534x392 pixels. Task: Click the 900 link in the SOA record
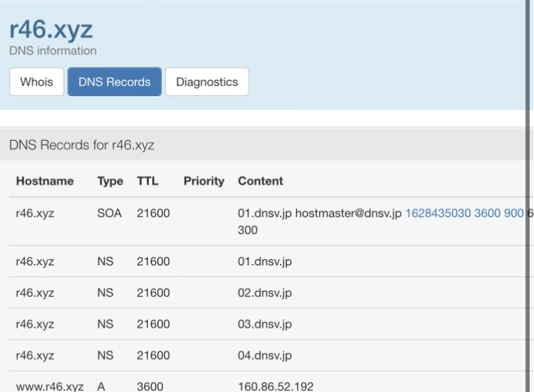pos(513,213)
